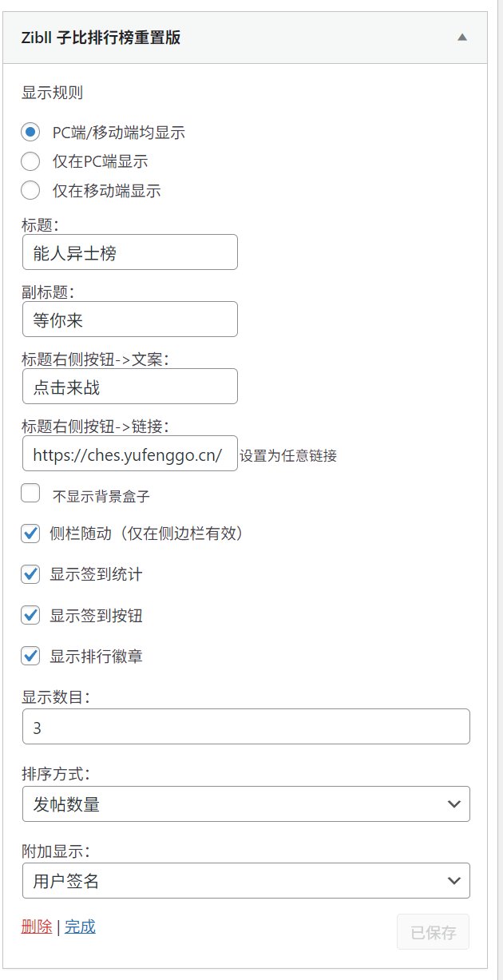This screenshot has width=503, height=980.
Task: Select PC端/移动端均显示 option
Action: pos(30,131)
